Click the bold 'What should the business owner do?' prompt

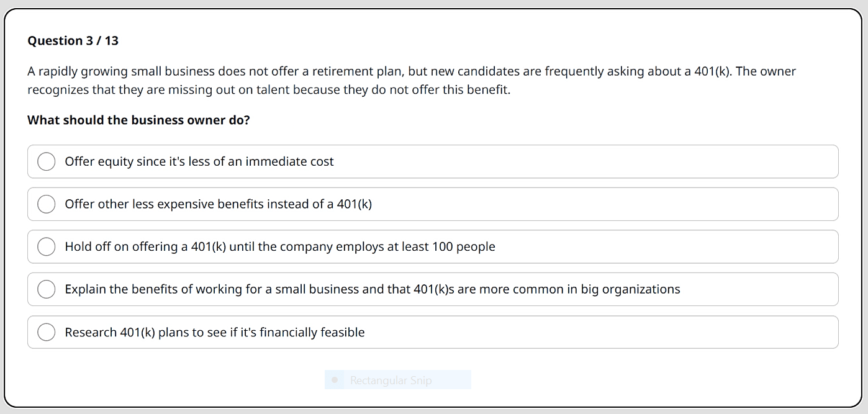coord(138,120)
